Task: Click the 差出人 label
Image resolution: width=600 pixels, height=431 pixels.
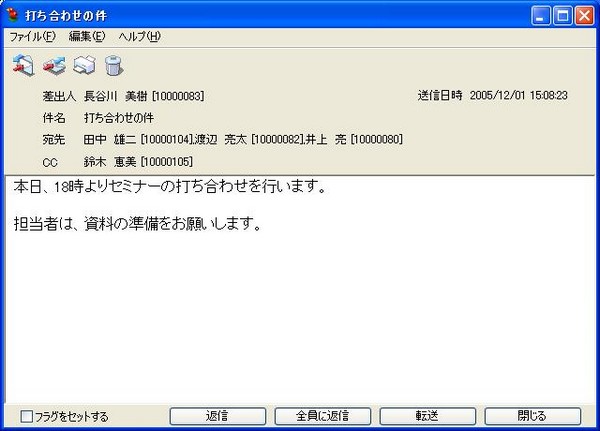Action: click(x=59, y=96)
